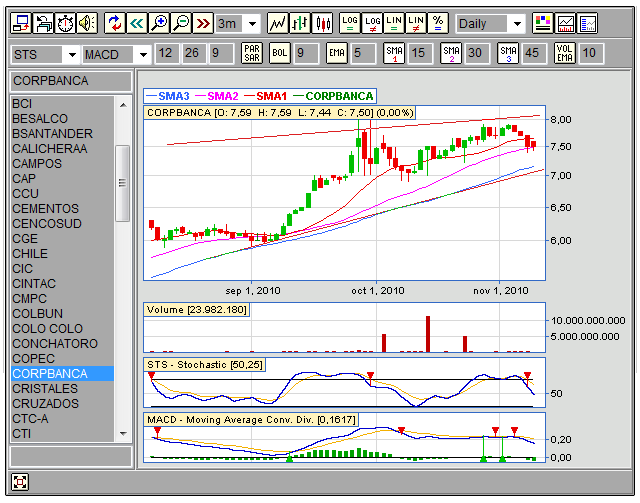The width and height of the screenshot is (640, 503).
Task: Zoom out with magnifier minus icon
Action: click(x=181, y=23)
